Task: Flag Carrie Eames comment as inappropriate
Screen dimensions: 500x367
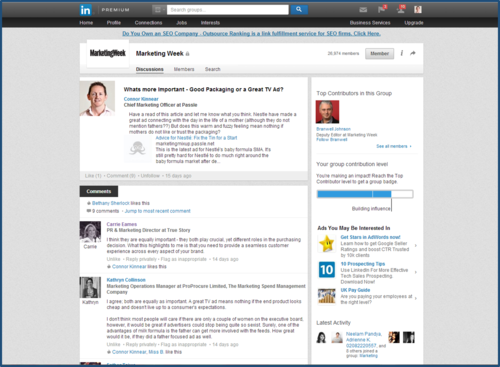Action: (x=184, y=259)
